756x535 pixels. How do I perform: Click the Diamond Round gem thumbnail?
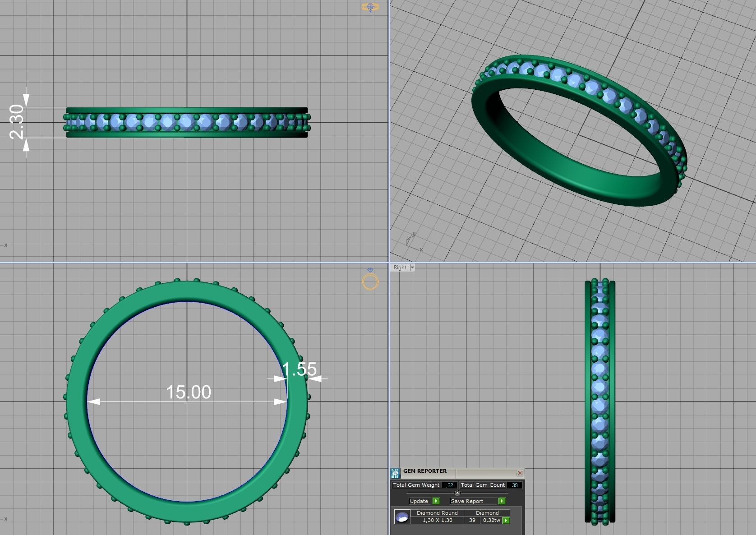[x=402, y=517]
